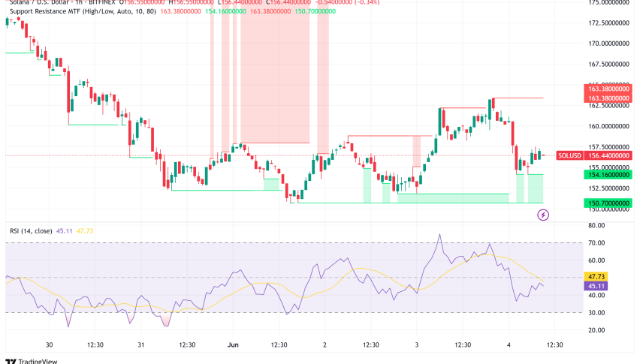The width and height of the screenshot is (640, 364).
Task: Open the TradingView logo link
Action: pos(32,361)
